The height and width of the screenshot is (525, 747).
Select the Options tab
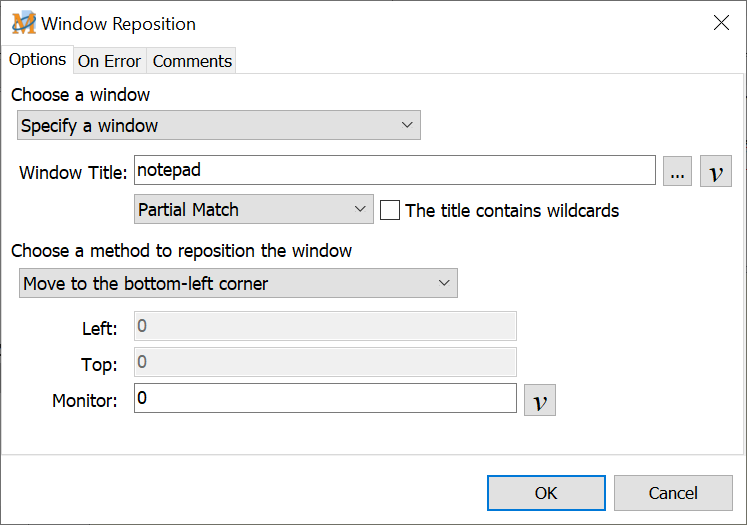(x=37, y=59)
